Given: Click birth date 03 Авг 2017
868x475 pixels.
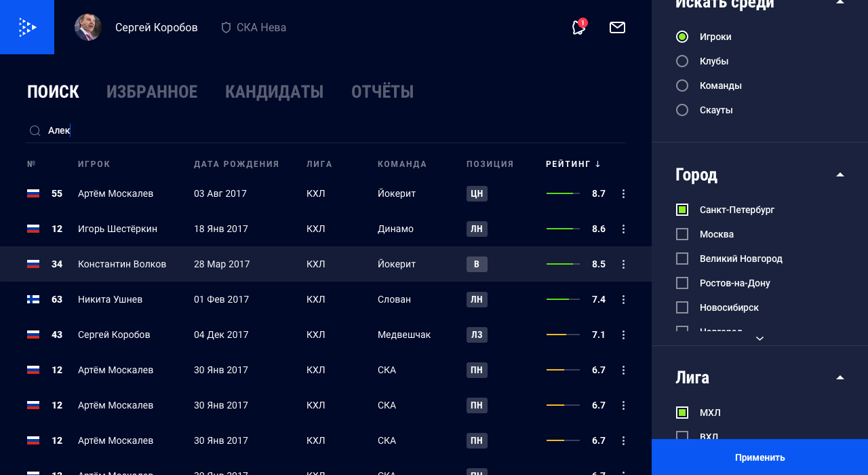Looking at the screenshot, I should [x=220, y=193].
